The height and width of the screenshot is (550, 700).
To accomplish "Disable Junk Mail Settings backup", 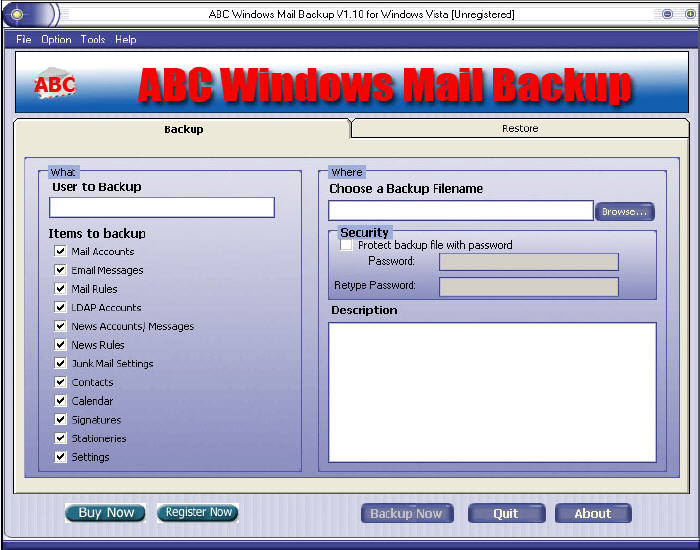I will point(60,363).
